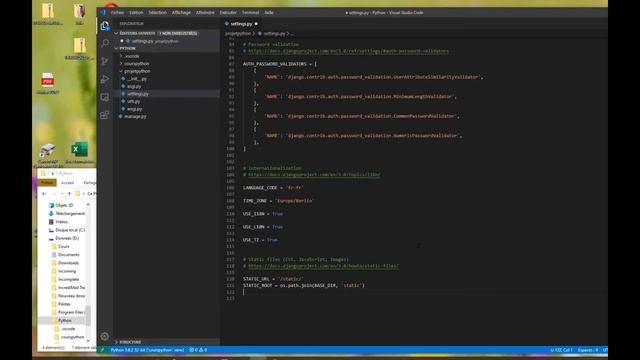
Task: Select settings.py in the projetpython folder
Action: tap(138, 93)
